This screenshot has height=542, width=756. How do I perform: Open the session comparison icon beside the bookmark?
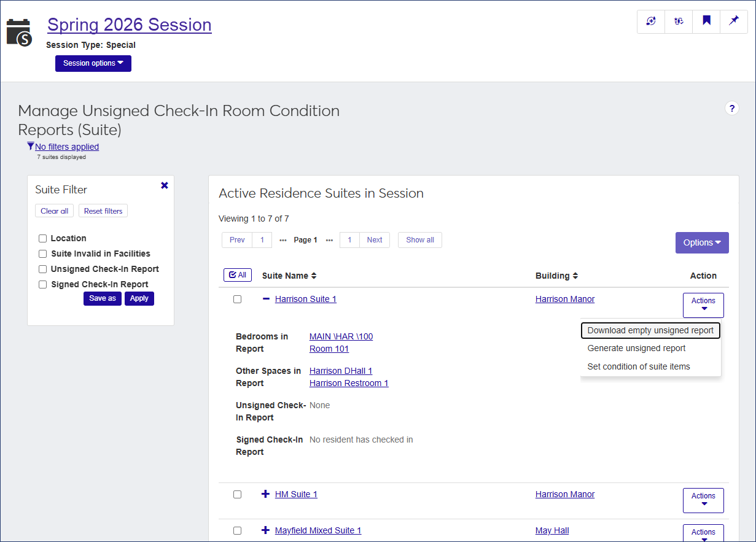pyautogui.click(x=678, y=21)
